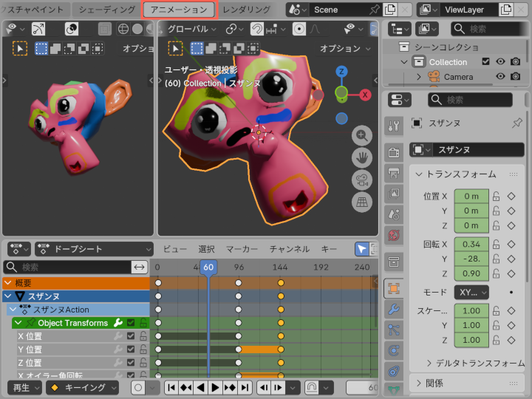Toggle the snapping magnet in viewport header
The height and width of the screenshot is (399, 532).
[257, 29]
